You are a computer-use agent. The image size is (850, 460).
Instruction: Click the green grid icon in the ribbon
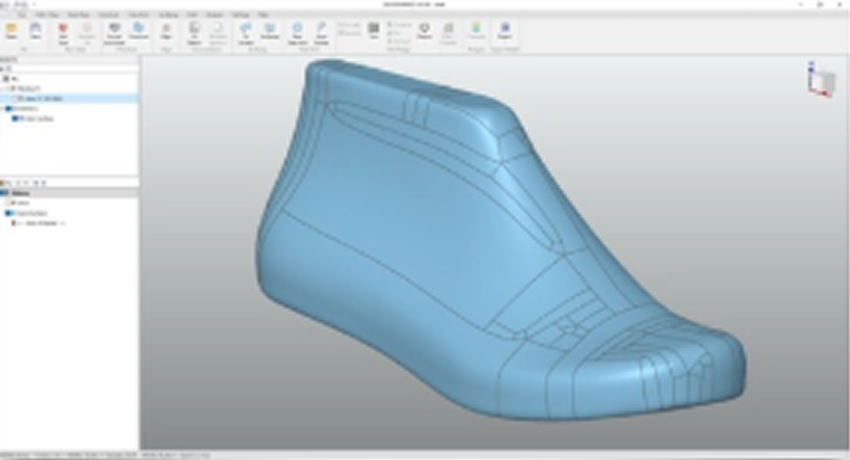[x=373, y=30]
